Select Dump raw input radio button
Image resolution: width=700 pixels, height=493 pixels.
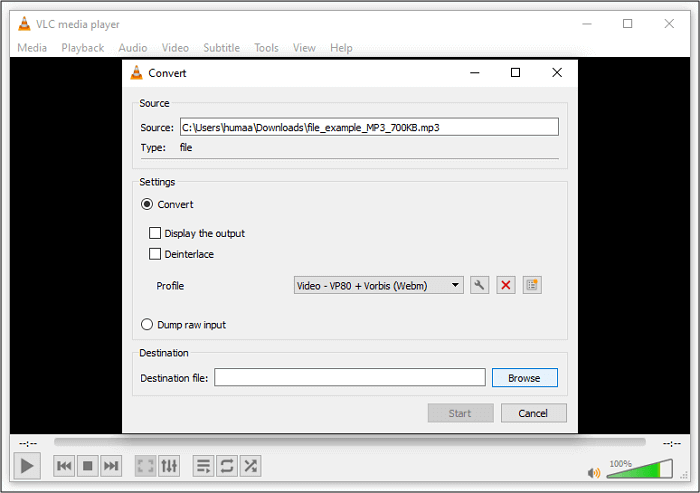(148, 325)
